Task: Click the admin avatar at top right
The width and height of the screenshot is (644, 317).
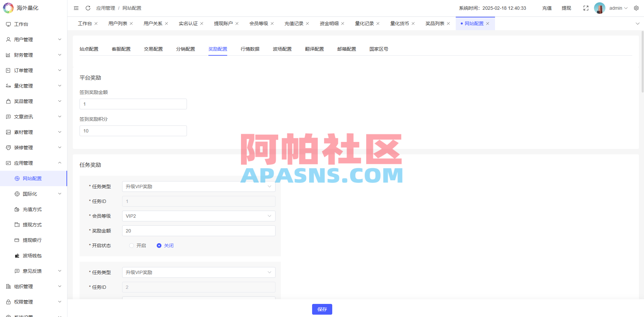Action: pyautogui.click(x=599, y=8)
